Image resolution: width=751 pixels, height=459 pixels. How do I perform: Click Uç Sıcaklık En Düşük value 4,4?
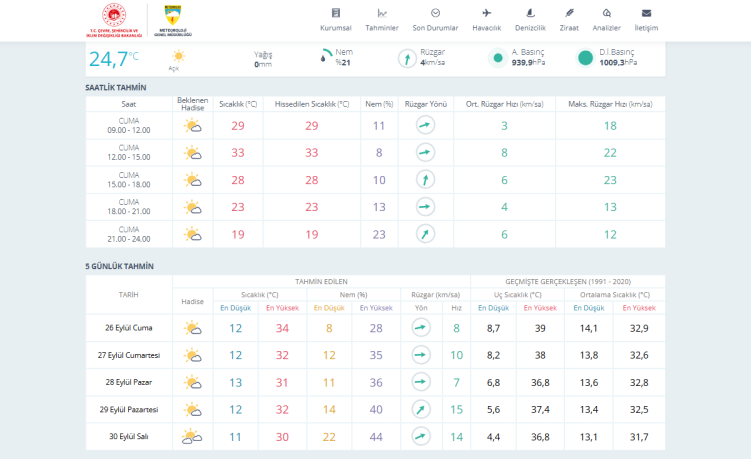[493, 437]
